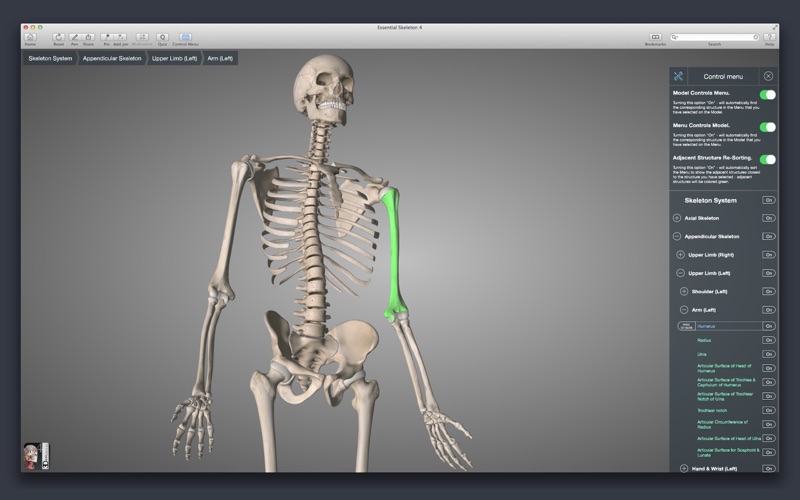Click the Share toolbar icon
Screen dimensions: 800x500
point(88,37)
